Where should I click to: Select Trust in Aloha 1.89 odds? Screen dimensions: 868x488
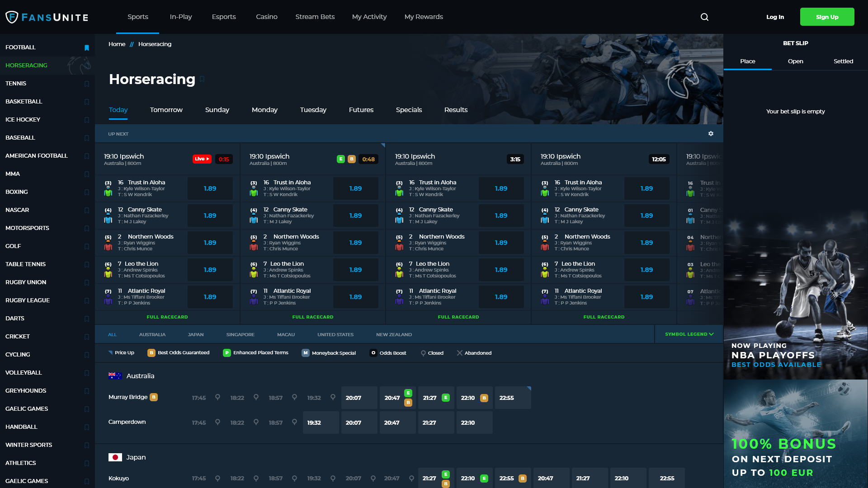click(x=210, y=188)
